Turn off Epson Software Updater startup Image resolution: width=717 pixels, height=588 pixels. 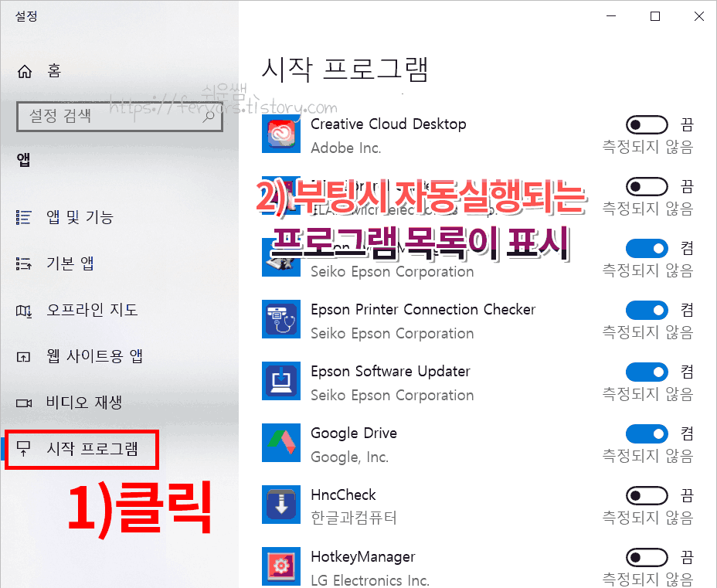647,372
